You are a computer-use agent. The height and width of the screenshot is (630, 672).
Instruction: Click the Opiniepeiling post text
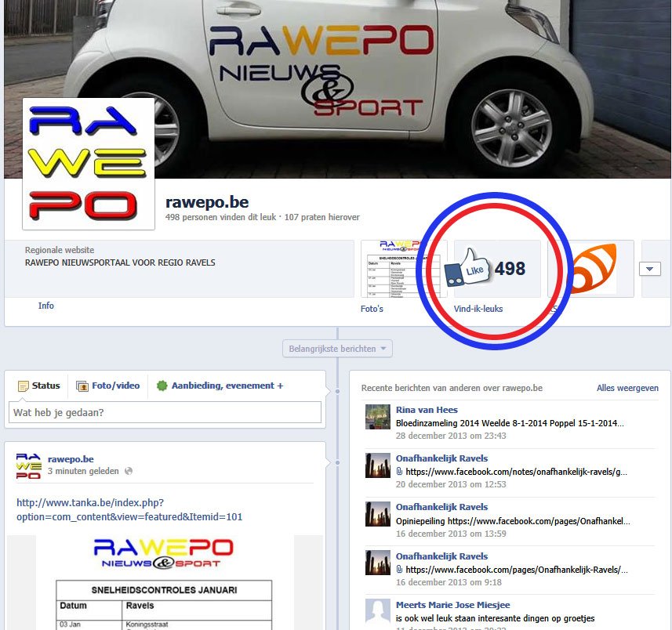[513, 521]
